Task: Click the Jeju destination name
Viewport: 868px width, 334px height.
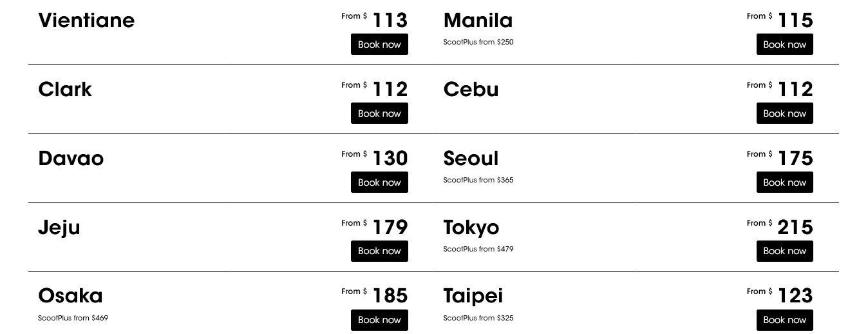Action: click(59, 227)
